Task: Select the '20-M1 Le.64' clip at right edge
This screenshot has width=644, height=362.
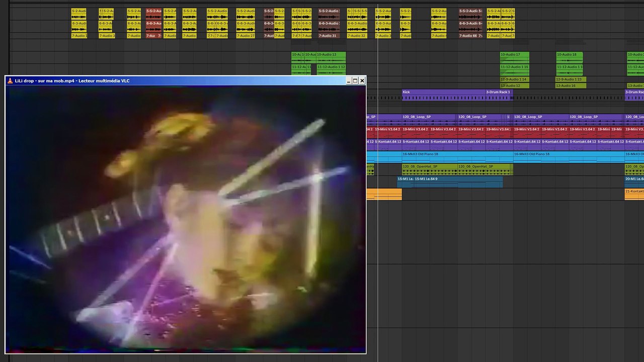Action: point(634,182)
